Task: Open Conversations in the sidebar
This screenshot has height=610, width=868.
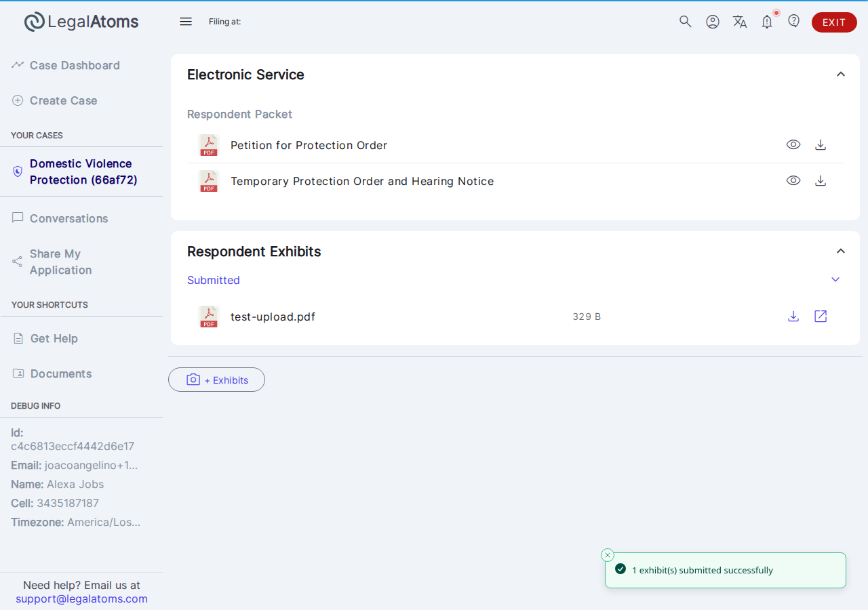Action: click(68, 218)
